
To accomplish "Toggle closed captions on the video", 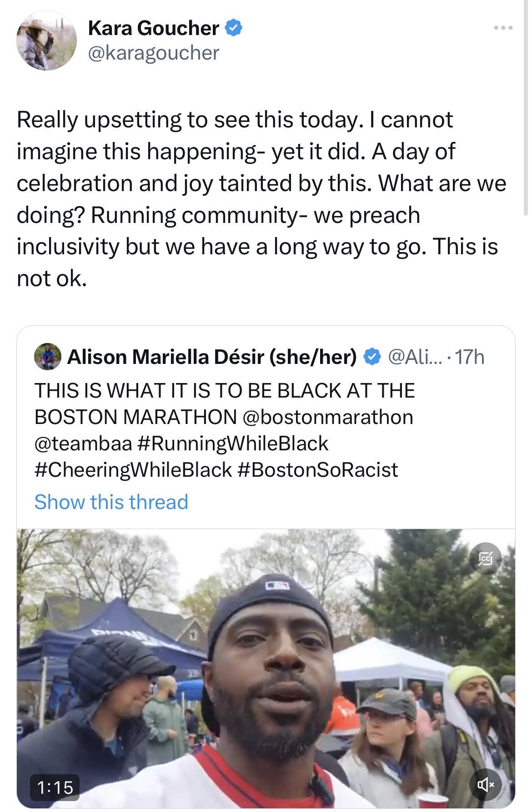I will click(x=486, y=558).
